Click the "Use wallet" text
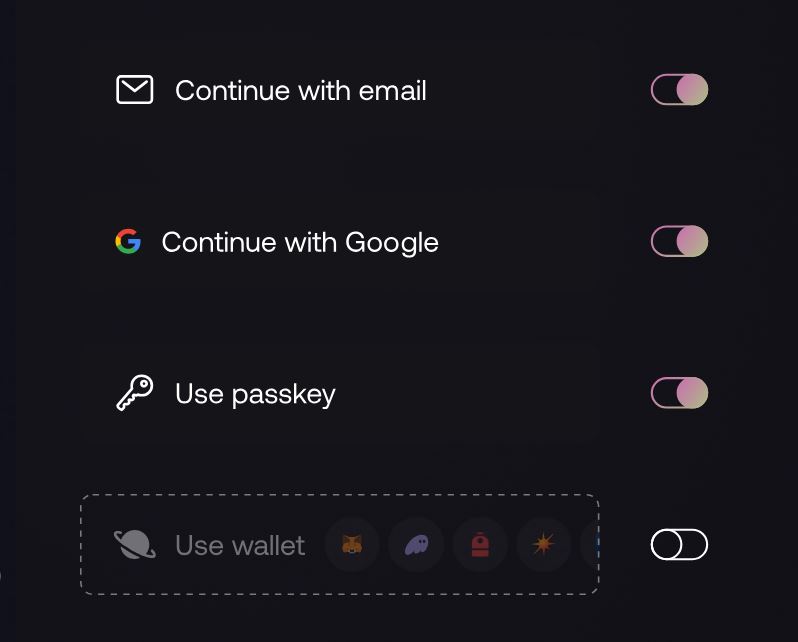 240,546
